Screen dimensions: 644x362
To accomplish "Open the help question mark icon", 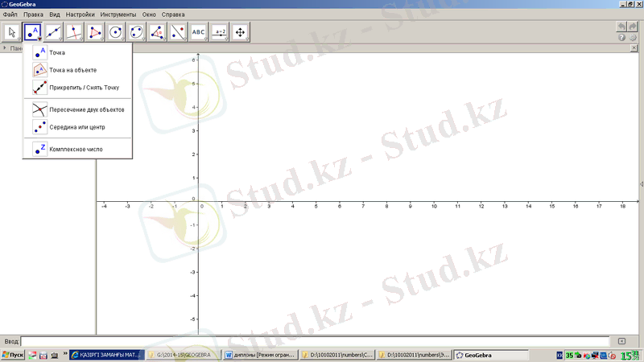I will (621, 38).
